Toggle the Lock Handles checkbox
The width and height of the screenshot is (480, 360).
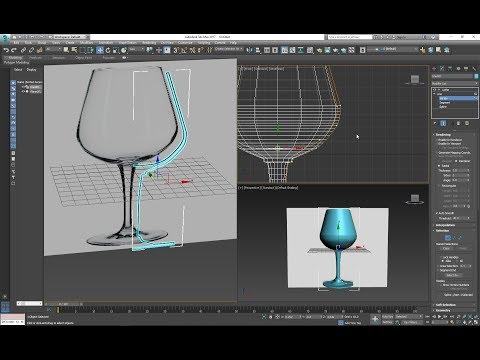(x=440, y=257)
